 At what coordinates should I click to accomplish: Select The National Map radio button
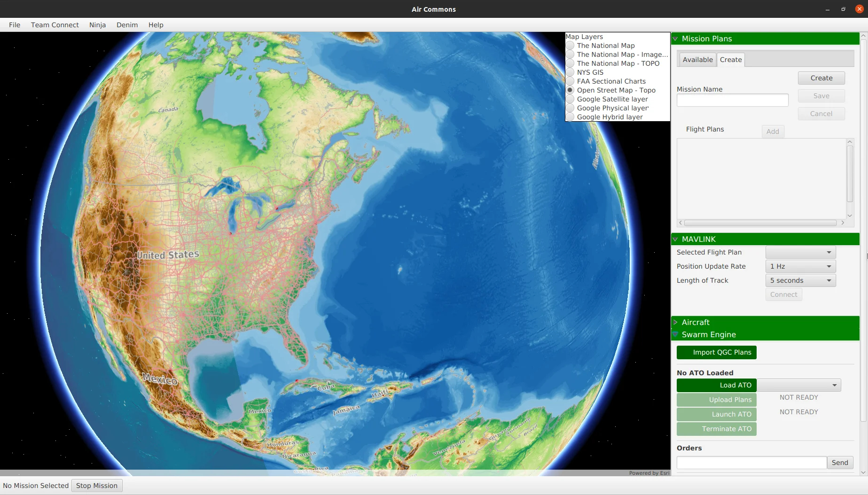(x=570, y=46)
